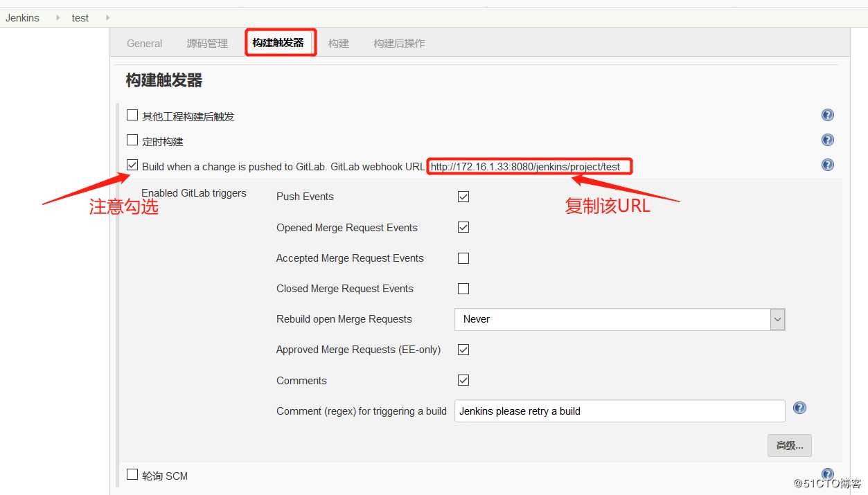The image size is (868, 495).
Task: Open help for 轮询 SCM option
Action: tap(827, 474)
